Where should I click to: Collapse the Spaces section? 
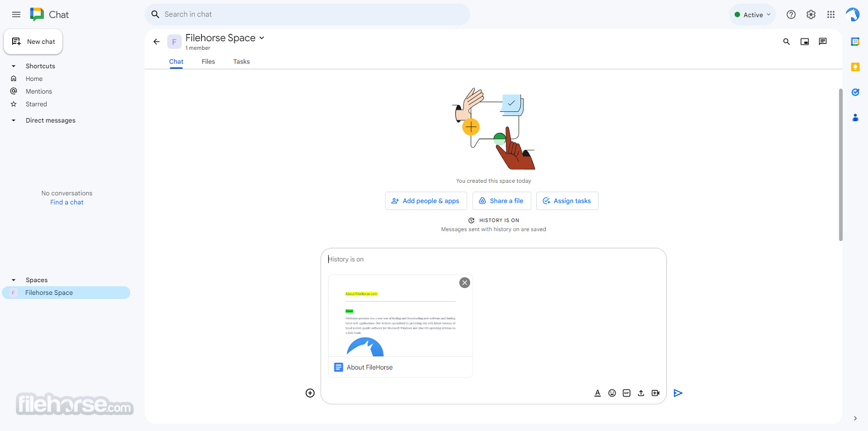pyautogui.click(x=13, y=280)
